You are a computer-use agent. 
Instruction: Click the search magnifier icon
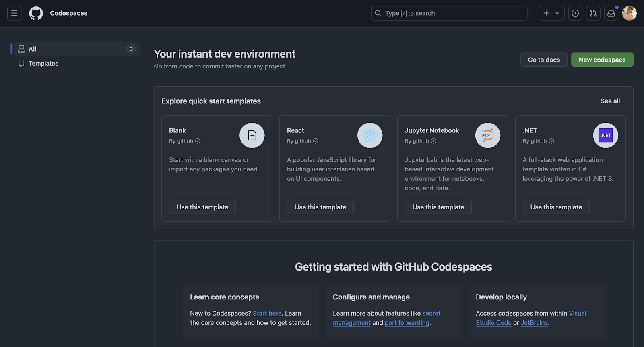(378, 13)
